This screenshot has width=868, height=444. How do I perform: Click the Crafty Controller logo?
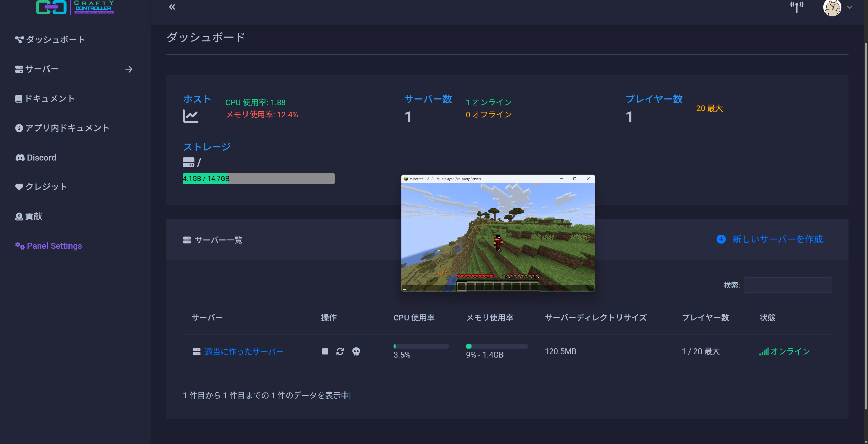[75, 7]
